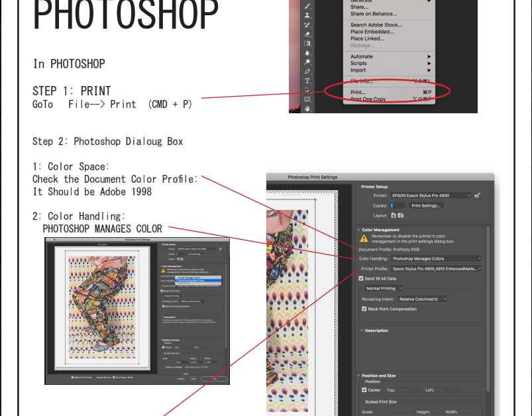Select the Brush tool in Photoshop toolbar
532x416 pixels.
(307, 6)
